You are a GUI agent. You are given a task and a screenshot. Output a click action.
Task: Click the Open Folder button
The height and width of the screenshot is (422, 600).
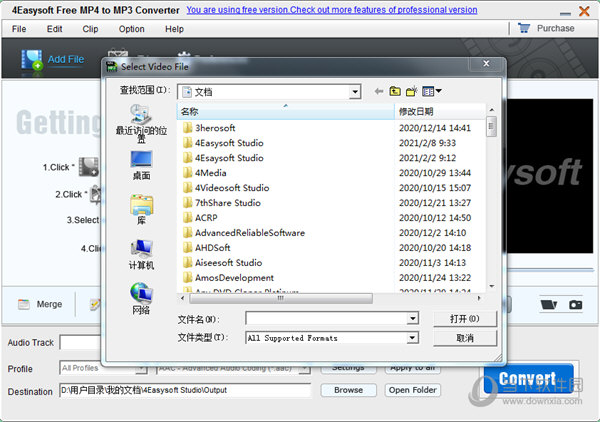pos(412,390)
